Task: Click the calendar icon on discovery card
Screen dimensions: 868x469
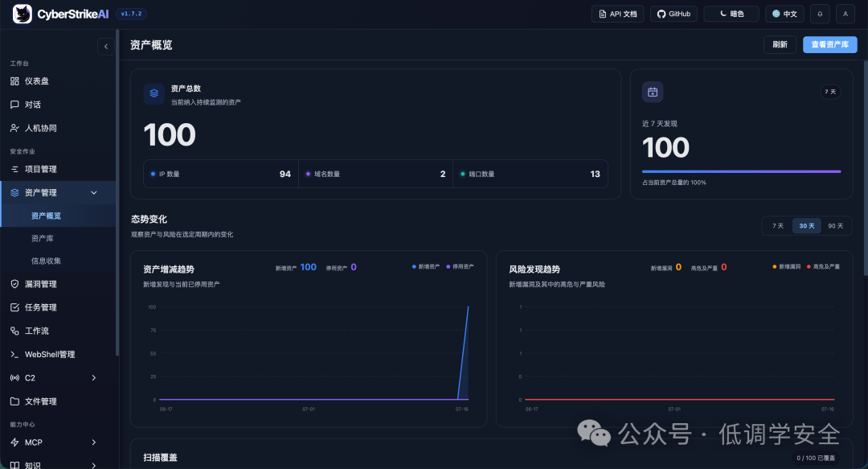Action: pyautogui.click(x=653, y=92)
